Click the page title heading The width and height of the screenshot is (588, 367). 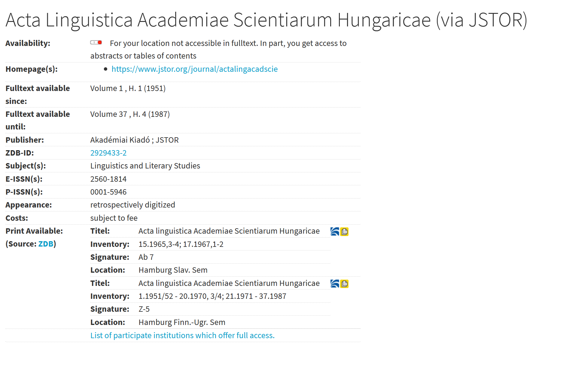266,20
